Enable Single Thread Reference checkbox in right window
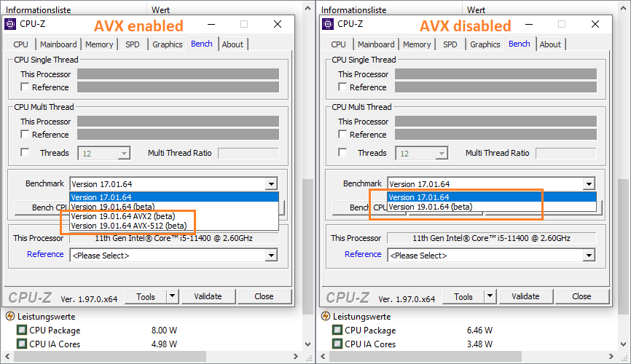The width and height of the screenshot is (631, 364). click(x=342, y=87)
